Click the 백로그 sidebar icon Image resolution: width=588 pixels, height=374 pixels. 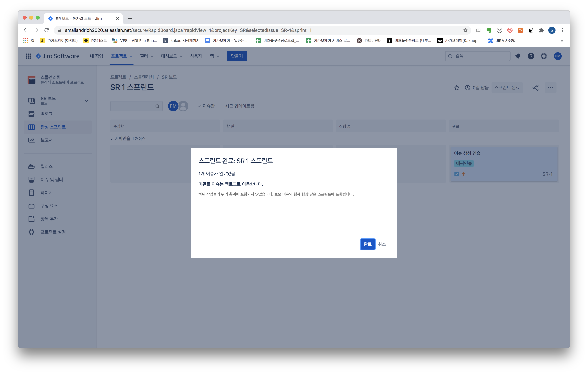click(31, 114)
